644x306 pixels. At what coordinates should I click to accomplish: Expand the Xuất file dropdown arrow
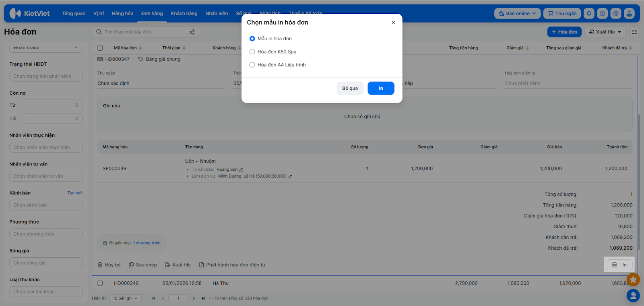click(x=619, y=32)
